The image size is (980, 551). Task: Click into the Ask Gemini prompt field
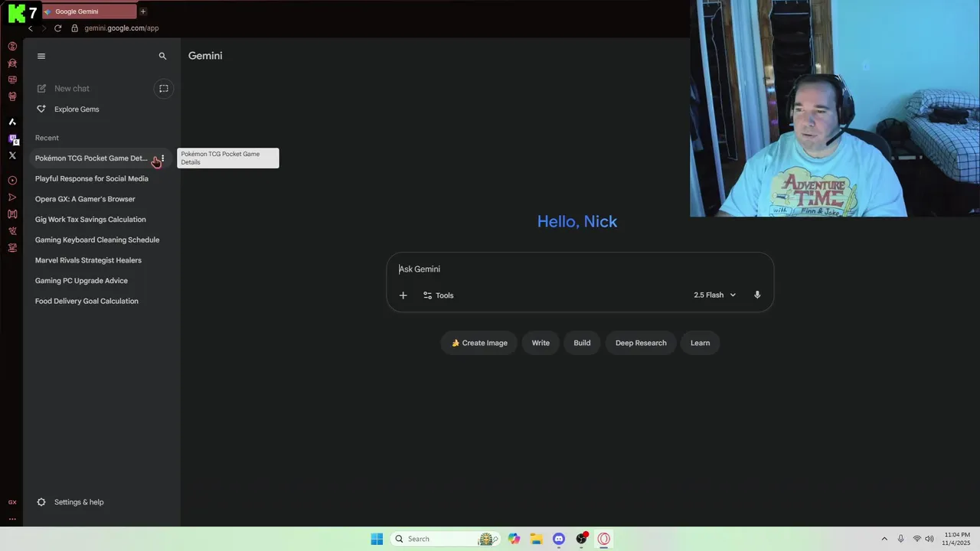pos(580,269)
